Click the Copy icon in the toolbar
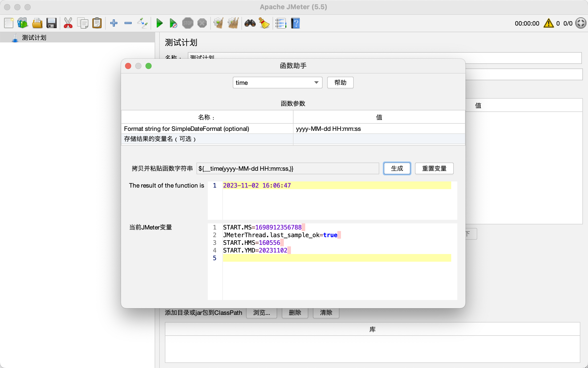The height and width of the screenshot is (368, 588). click(83, 23)
